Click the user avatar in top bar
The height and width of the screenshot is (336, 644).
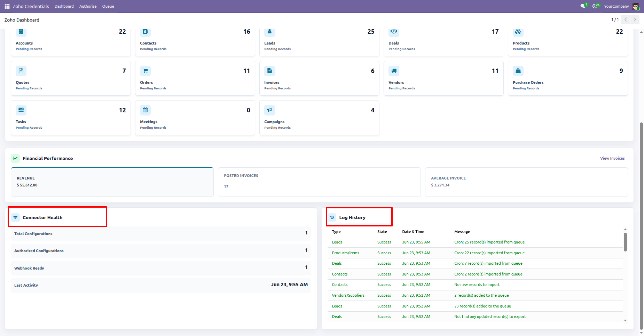[636, 6]
